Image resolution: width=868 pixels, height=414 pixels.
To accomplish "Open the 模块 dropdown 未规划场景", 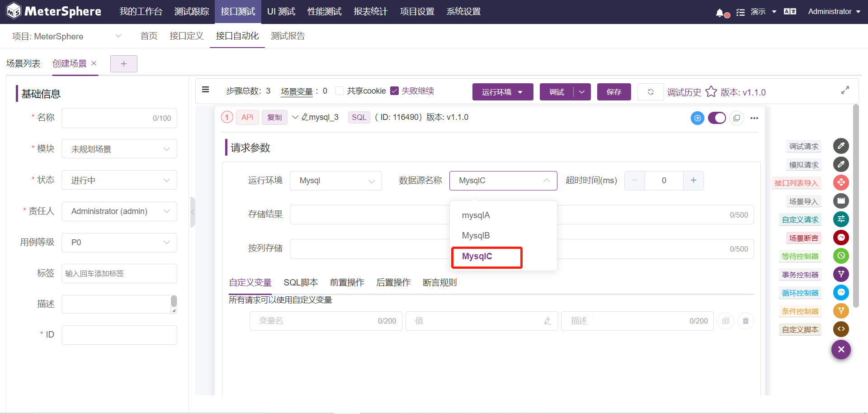I will 119,149.
